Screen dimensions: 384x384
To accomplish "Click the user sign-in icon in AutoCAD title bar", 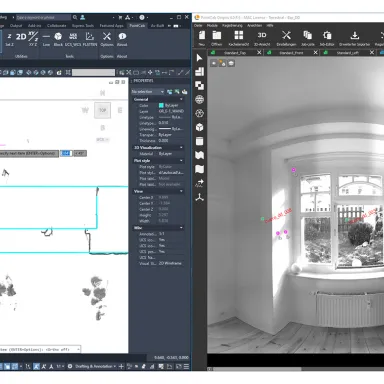I will click(x=82, y=17).
